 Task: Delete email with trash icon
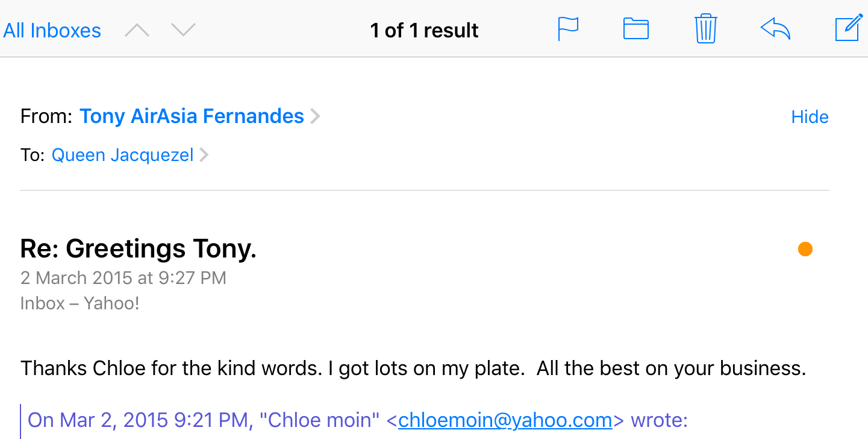(705, 29)
